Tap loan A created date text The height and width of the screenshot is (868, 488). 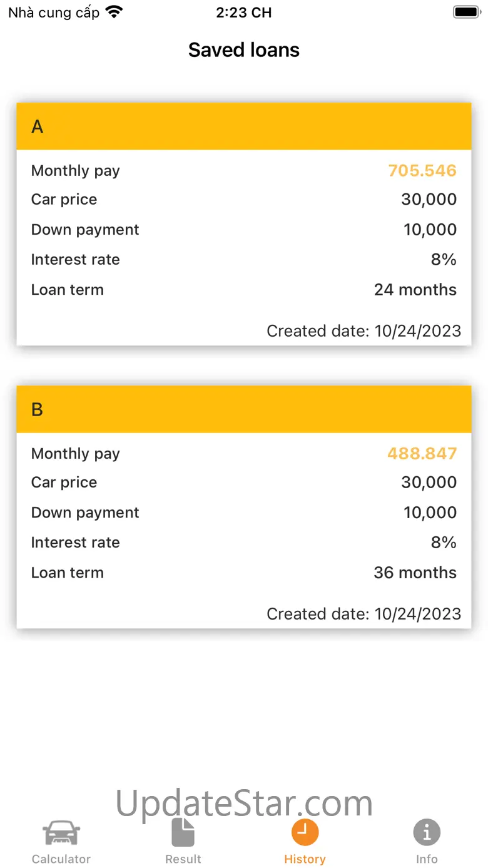point(363,331)
